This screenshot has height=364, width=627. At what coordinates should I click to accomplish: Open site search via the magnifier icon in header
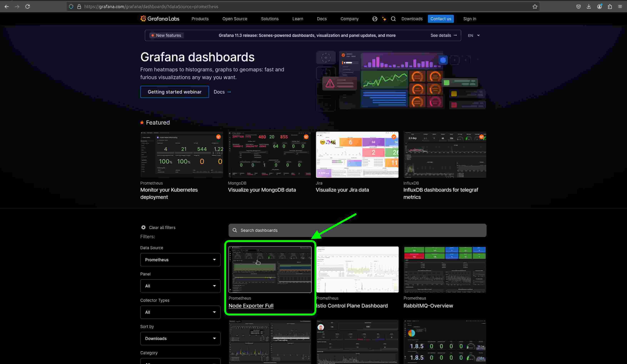pyautogui.click(x=393, y=19)
